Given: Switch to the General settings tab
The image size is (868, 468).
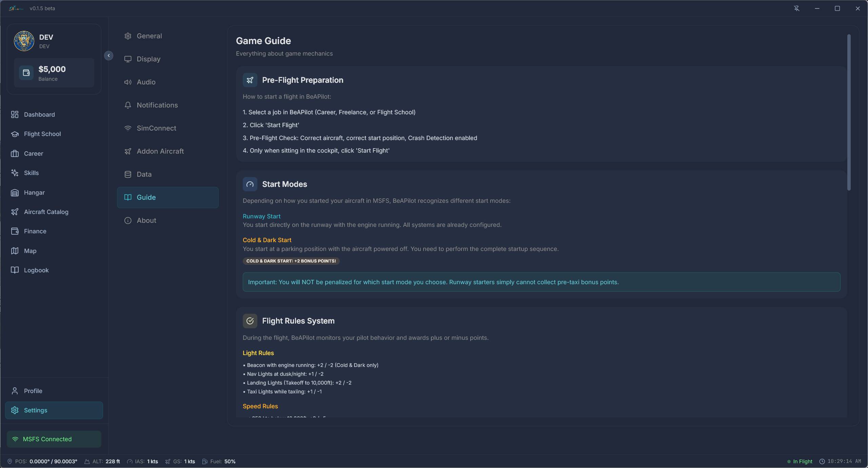Looking at the screenshot, I should [x=149, y=36].
